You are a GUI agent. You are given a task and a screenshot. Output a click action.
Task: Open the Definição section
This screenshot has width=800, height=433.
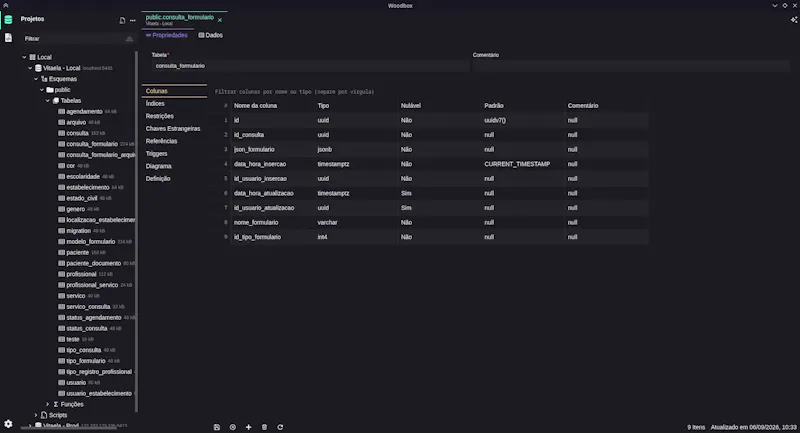(174, 179)
